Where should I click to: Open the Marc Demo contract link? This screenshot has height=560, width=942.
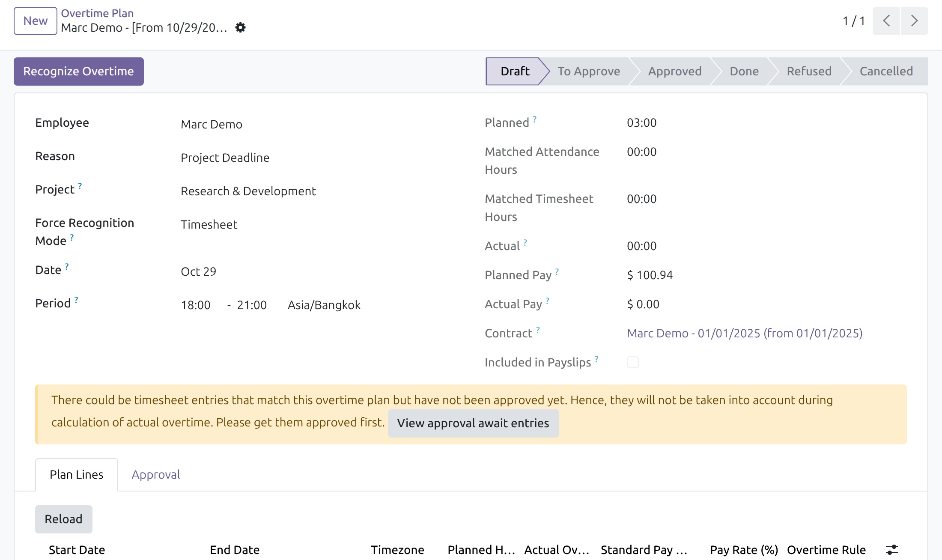coord(745,333)
